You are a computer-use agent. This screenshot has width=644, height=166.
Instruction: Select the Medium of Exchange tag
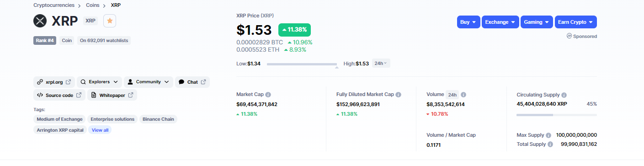[x=59, y=119]
